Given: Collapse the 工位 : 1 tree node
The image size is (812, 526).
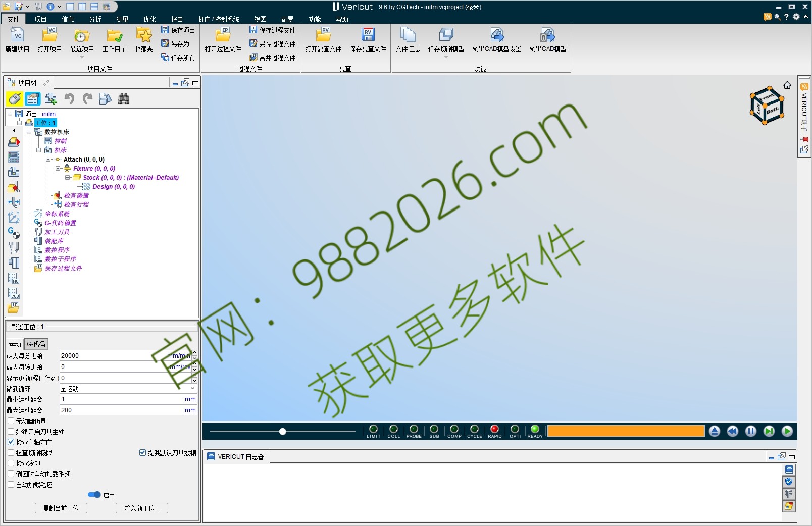Looking at the screenshot, I should tap(19, 123).
